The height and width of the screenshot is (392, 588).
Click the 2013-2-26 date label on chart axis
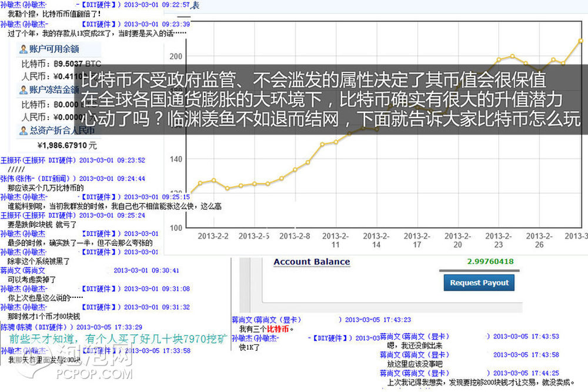pos(539,240)
